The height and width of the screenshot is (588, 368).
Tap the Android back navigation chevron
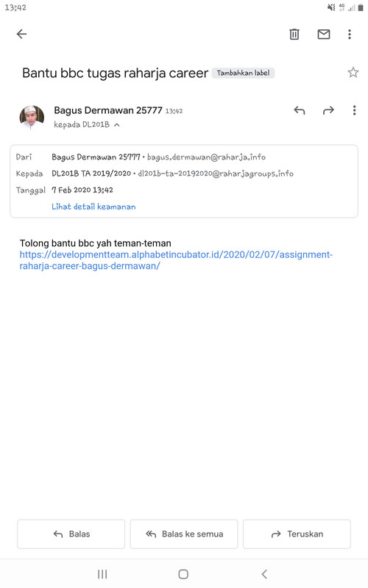(264, 574)
